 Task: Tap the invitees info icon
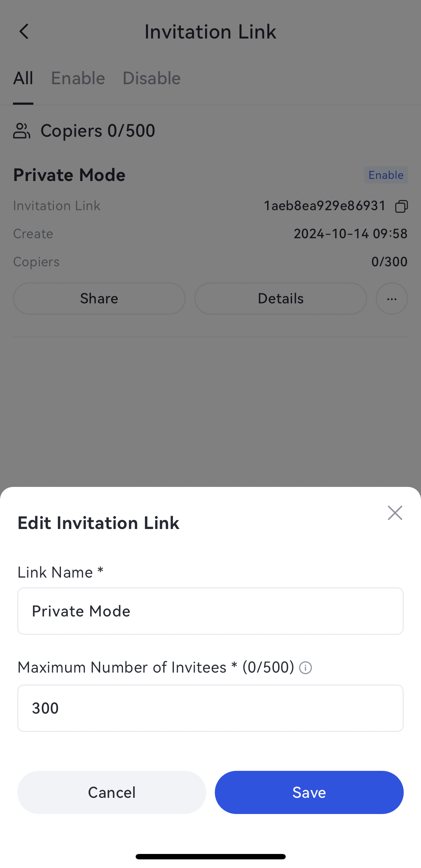305,668
